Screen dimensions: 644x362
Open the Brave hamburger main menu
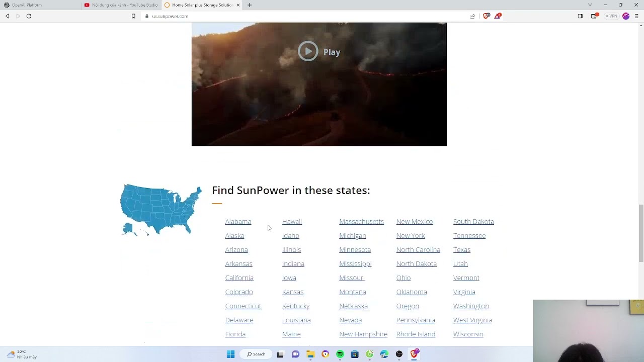point(637,16)
